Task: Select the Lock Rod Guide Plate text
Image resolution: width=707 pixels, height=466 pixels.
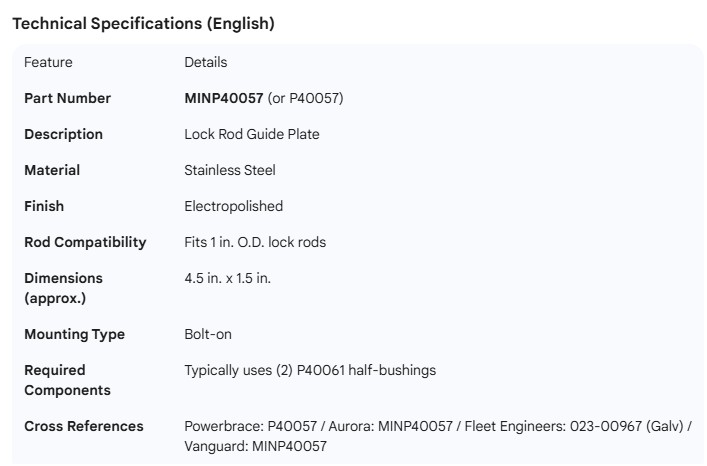Action: pyautogui.click(x=252, y=134)
